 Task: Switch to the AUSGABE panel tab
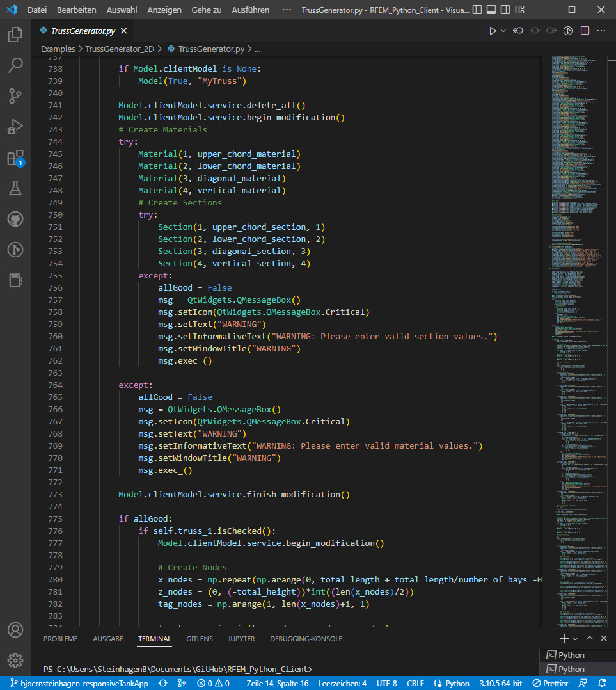tap(107, 639)
